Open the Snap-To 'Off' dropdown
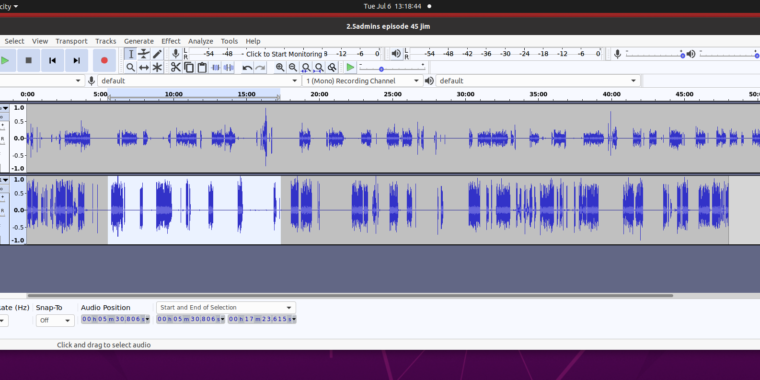 point(55,320)
